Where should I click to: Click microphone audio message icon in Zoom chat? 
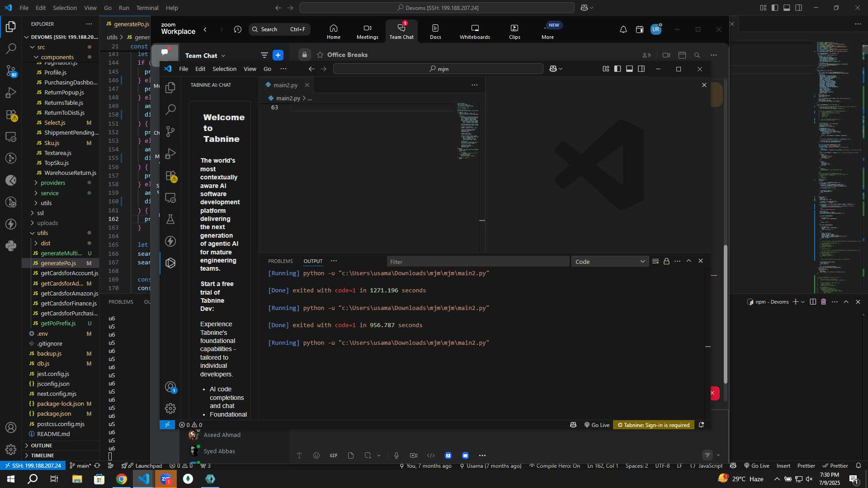(x=396, y=455)
